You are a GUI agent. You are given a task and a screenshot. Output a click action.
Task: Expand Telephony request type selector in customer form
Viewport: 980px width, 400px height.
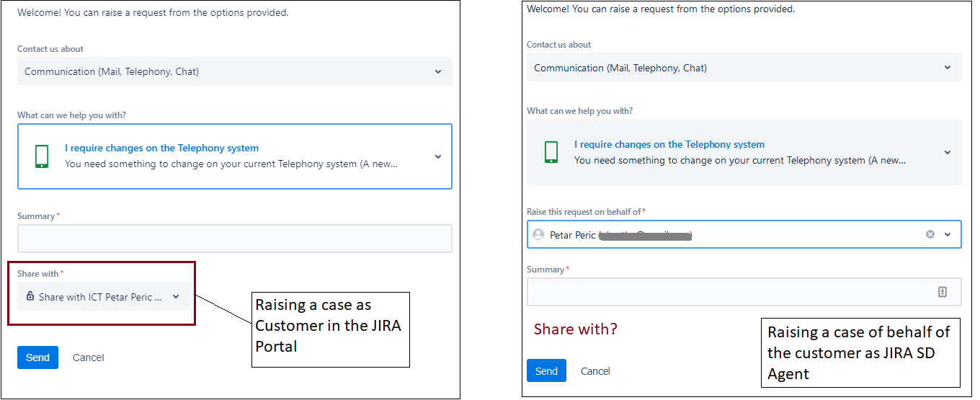[235, 156]
